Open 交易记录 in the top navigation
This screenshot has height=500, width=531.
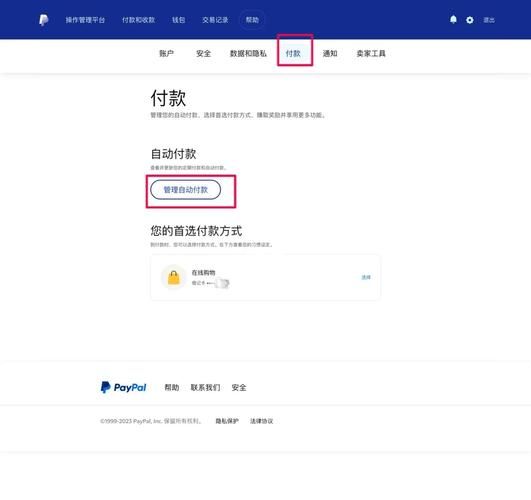click(x=215, y=20)
